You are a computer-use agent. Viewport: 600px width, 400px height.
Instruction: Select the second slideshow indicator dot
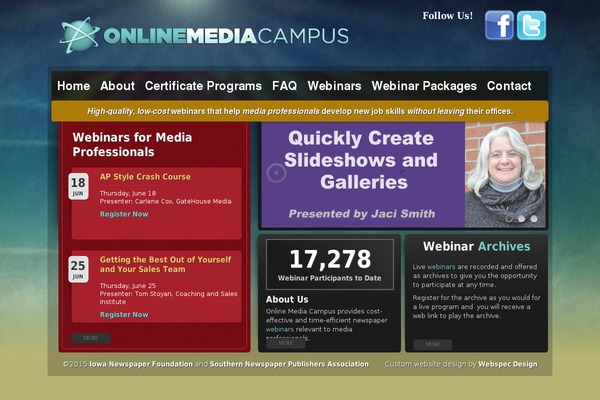521,219
